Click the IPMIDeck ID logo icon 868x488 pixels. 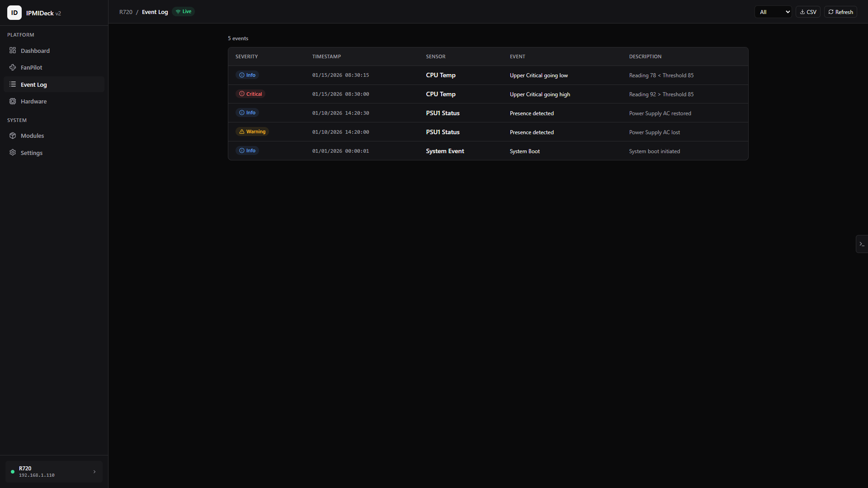(x=14, y=13)
